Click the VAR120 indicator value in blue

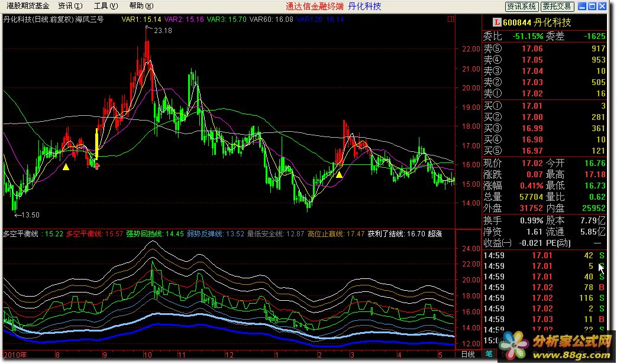click(320, 19)
